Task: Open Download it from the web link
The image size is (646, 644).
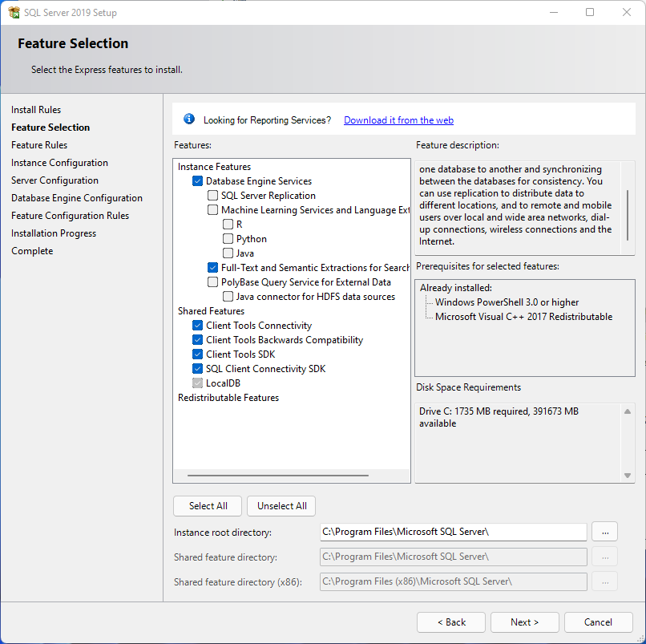Action: pyautogui.click(x=398, y=120)
